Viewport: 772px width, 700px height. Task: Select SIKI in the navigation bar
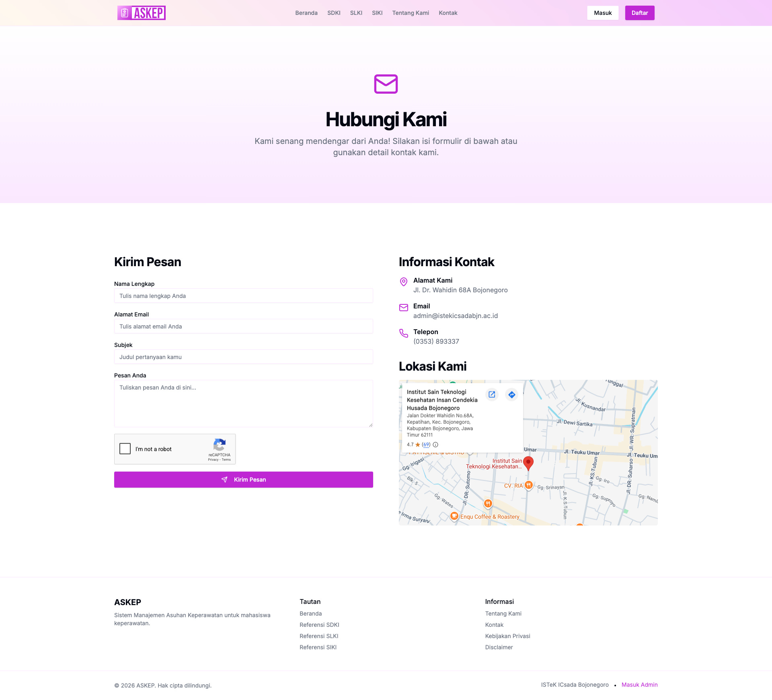(377, 12)
